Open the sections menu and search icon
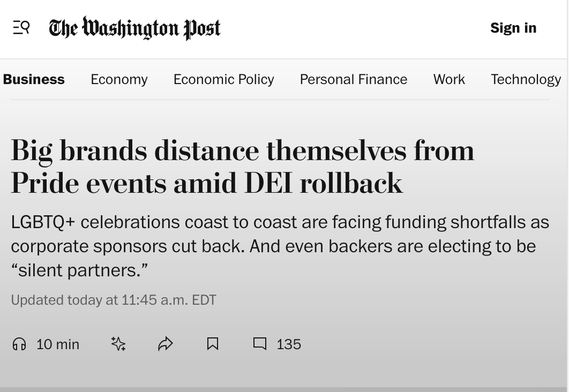Image resolution: width=569 pixels, height=392 pixels. click(21, 27)
